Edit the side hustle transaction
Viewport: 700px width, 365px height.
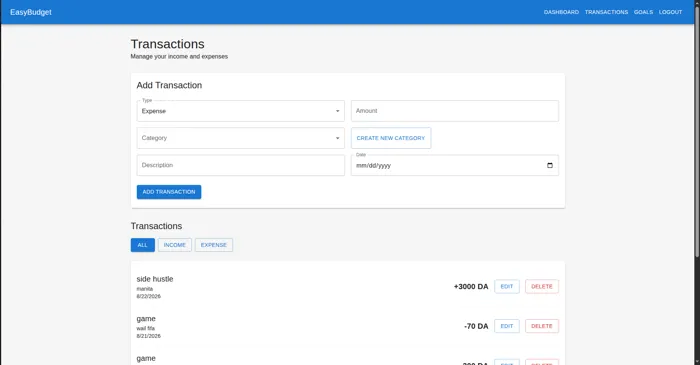(507, 286)
